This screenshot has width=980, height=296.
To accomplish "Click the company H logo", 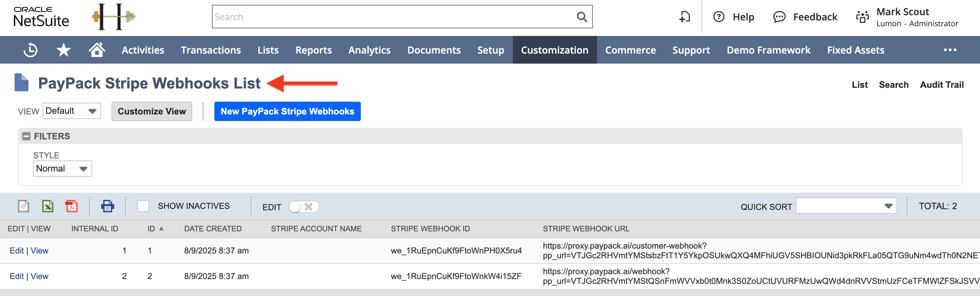I will [114, 17].
